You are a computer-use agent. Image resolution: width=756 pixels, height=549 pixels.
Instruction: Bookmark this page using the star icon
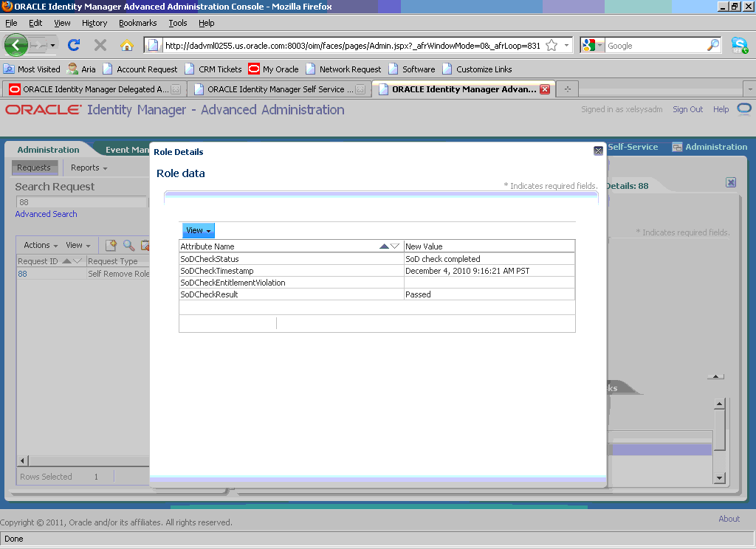click(550, 45)
